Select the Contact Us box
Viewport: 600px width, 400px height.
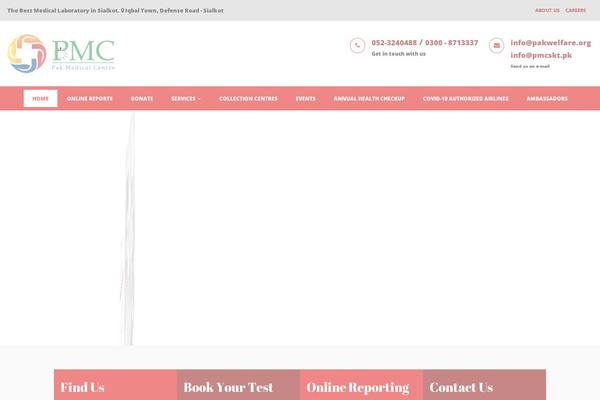pos(484,385)
